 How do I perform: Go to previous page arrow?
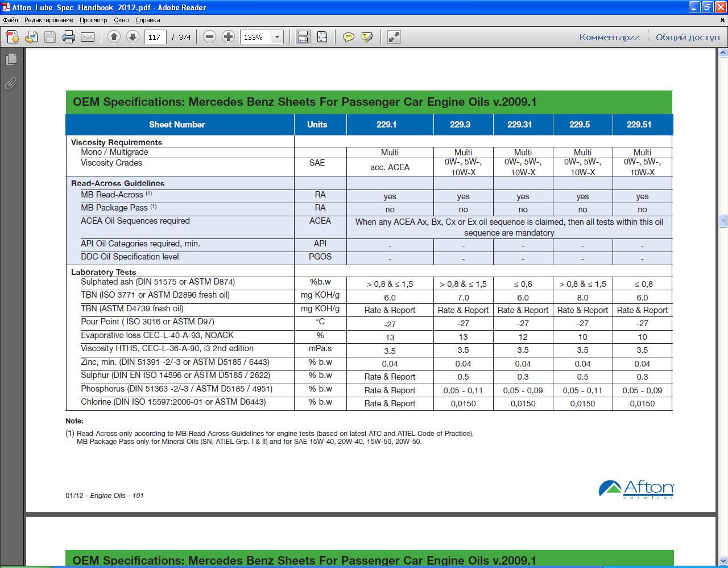(x=114, y=37)
